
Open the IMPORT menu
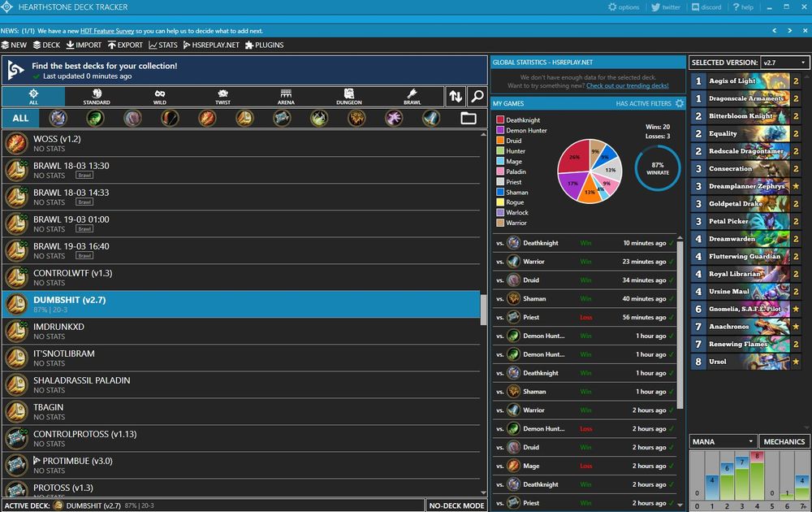click(x=84, y=45)
